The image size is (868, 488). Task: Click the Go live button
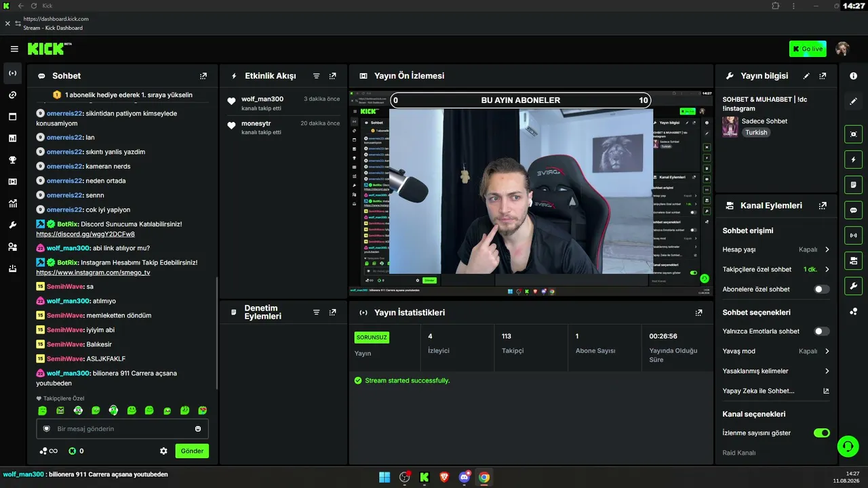(x=808, y=49)
